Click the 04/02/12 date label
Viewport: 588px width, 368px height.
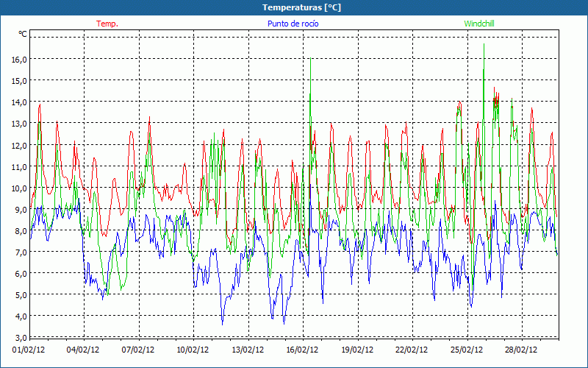83,350
